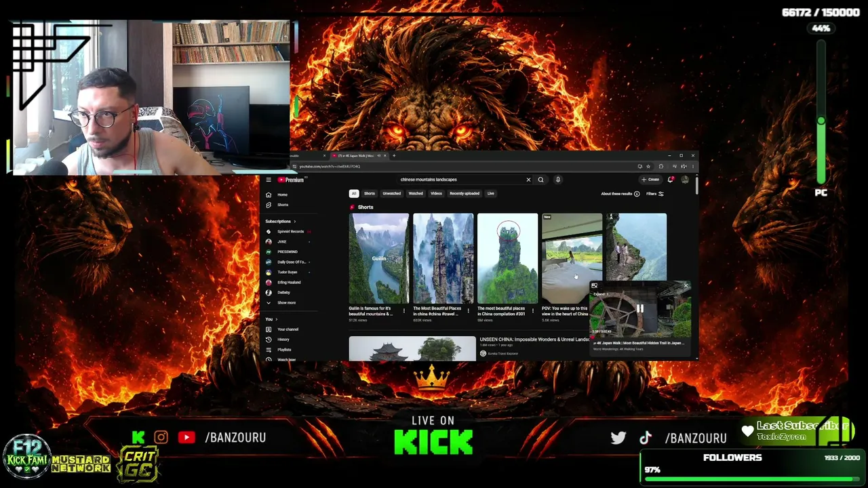
Task: Open Shorts in the YouTube sidebar
Action: [x=283, y=205]
